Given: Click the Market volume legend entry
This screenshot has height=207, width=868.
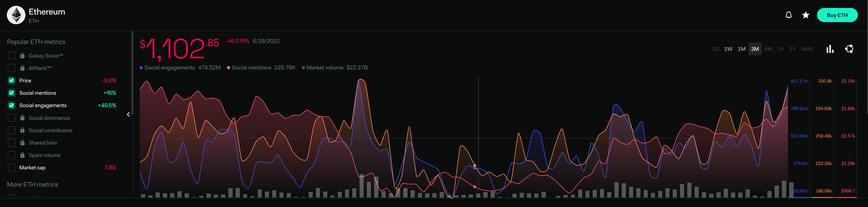Looking at the screenshot, I should coord(335,68).
